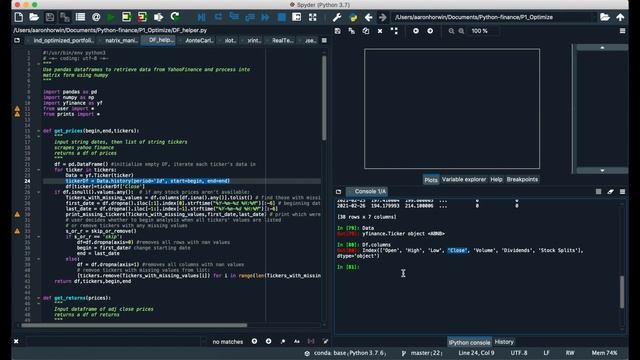640x360 pixels.
Task: Go back with left arrow in toolbar
Action: (x=368, y=17)
